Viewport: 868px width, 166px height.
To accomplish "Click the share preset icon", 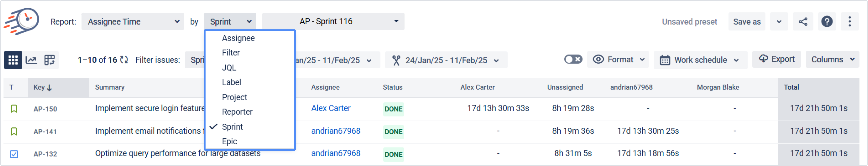I will tap(803, 22).
